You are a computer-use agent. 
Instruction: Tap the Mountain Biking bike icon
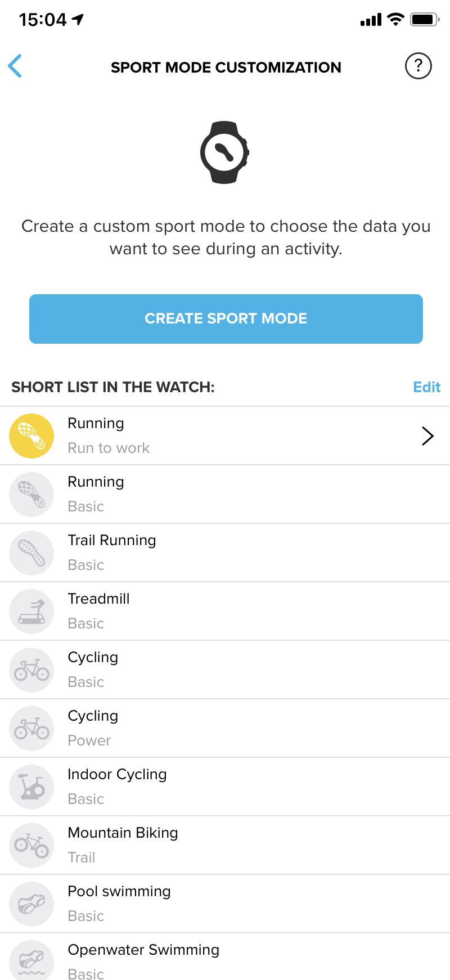click(x=31, y=846)
